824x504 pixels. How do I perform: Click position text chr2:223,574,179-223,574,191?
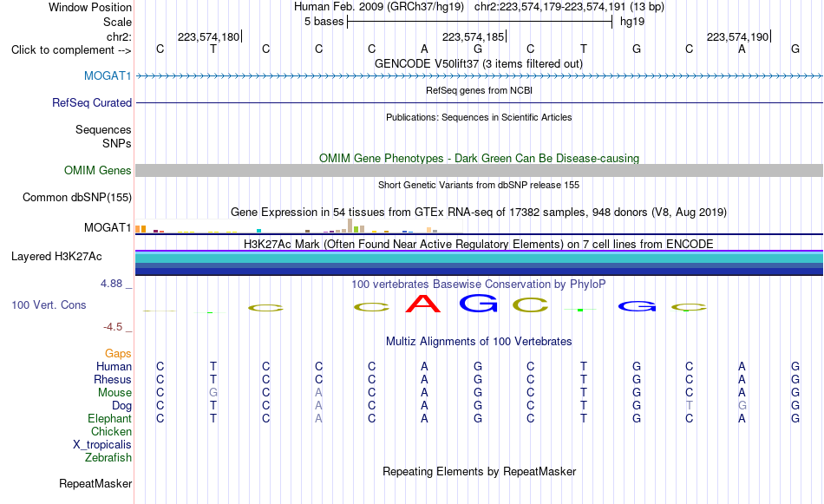click(550, 7)
